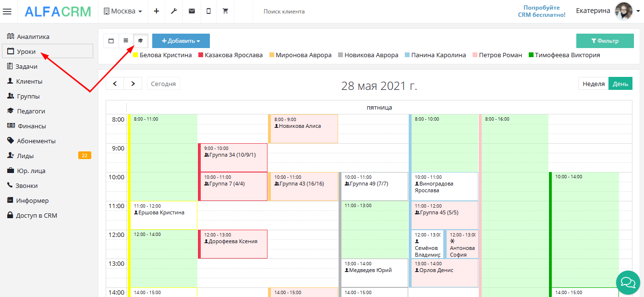Image resolution: width=644 pixels, height=297 pixels.
Task: Switch to calendar view icon above schedule
Action: 111,41
